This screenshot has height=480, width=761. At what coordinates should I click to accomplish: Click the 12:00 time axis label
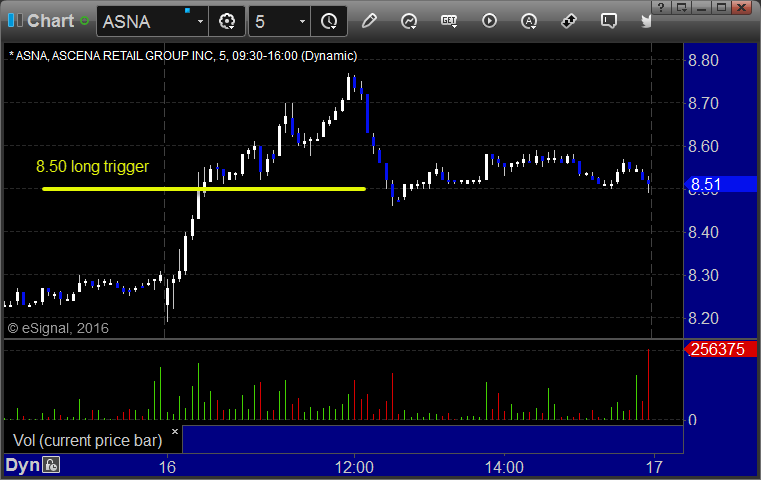click(x=354, y=467)
